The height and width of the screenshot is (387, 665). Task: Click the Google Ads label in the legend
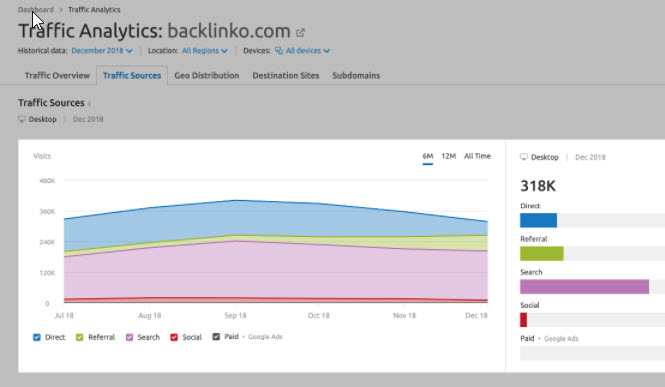(x=265, y=337)
